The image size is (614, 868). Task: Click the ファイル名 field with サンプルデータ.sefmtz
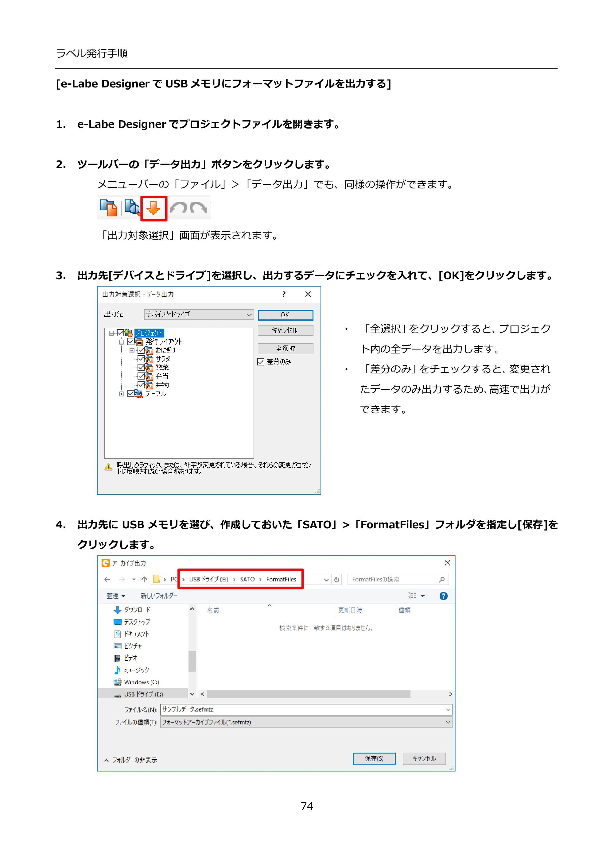click(x=306, y=710)
